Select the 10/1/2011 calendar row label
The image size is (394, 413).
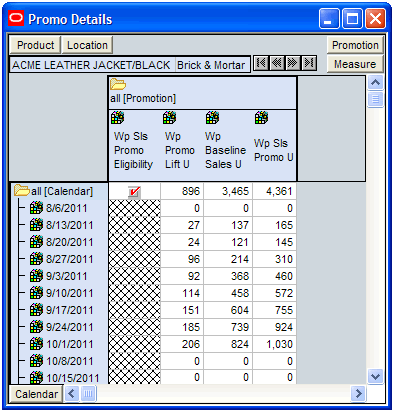(x=70, y=344)
